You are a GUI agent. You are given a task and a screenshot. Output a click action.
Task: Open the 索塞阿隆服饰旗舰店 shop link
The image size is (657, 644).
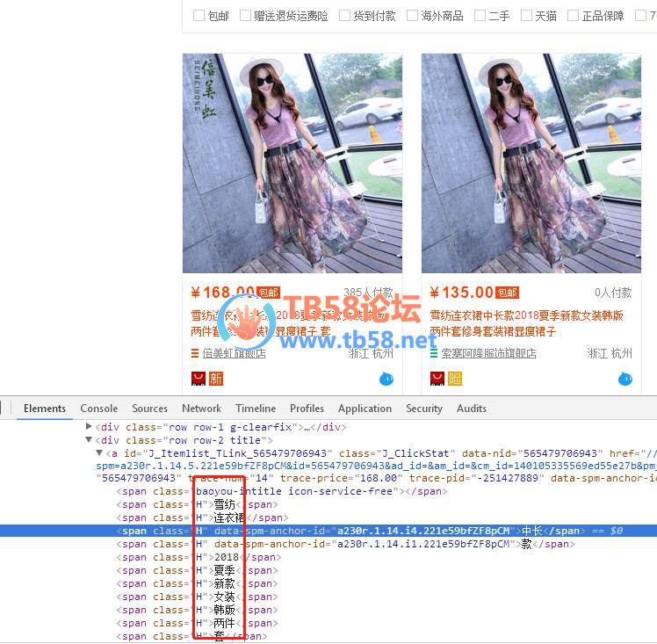click(488, 353)
